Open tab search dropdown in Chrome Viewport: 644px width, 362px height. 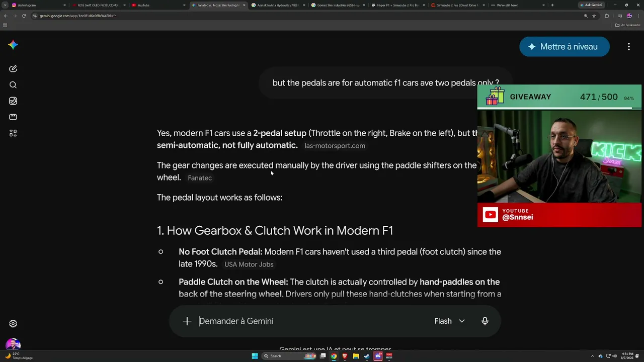coord(5,5)
